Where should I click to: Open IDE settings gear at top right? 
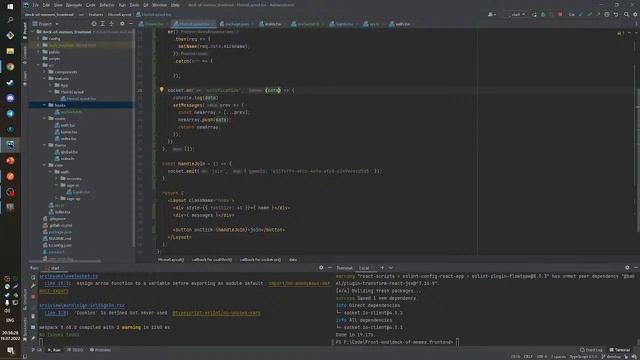tap(635, 14)
